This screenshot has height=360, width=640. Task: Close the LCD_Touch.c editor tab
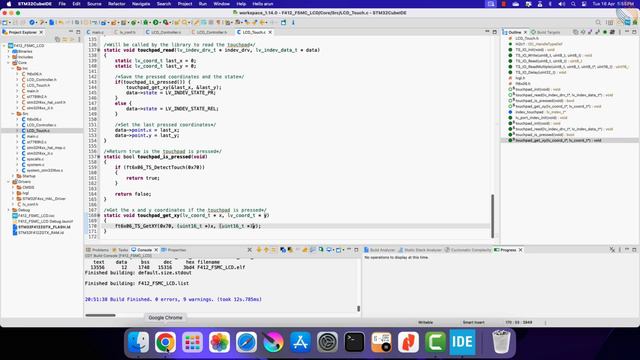[x=270, y=32]
